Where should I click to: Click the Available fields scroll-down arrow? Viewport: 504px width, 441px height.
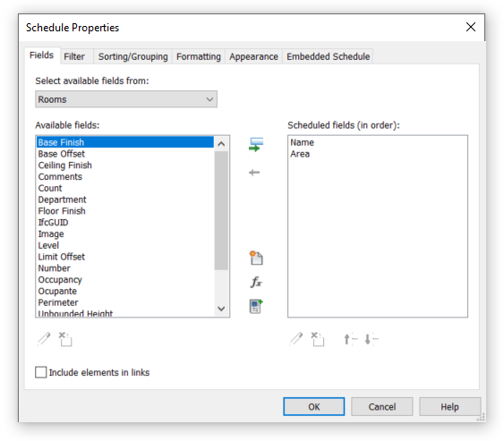click(x=221, y=309)
